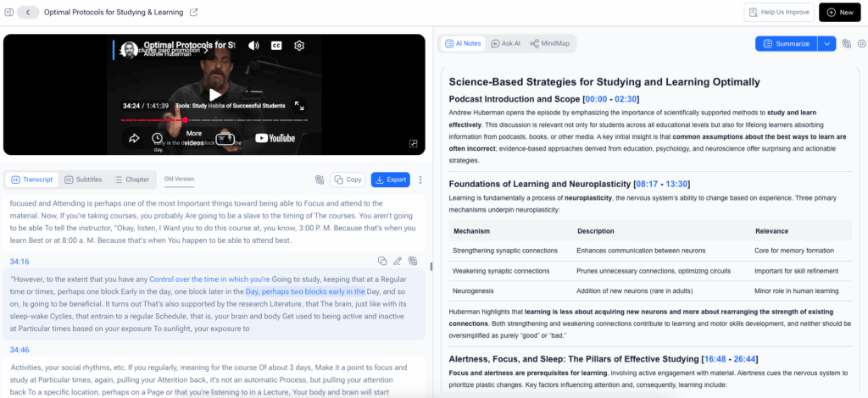This screenshot has width=868, height=398.
Task: Click the page title 'Optimal Protocols for Studying & Learning'
Action: coord(114,12)
